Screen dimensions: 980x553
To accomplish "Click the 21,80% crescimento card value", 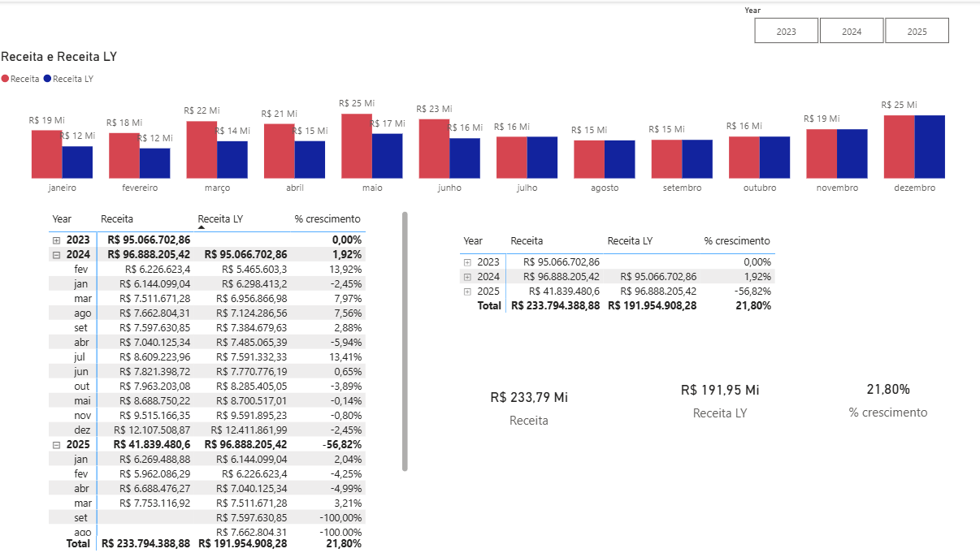I will click(888, 390).
